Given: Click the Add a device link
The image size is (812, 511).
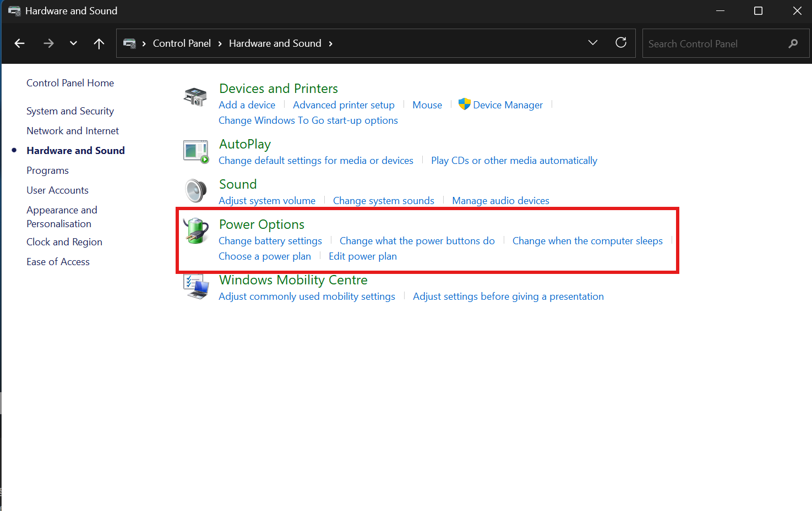Looking at the screenshot, I should pyautogui.click(x=247, y=105).
